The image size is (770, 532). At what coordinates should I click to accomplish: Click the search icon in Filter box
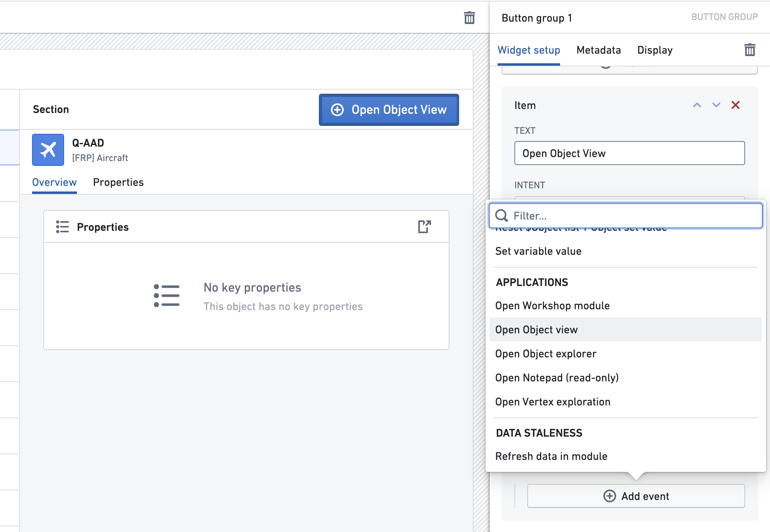coord(502,216)
